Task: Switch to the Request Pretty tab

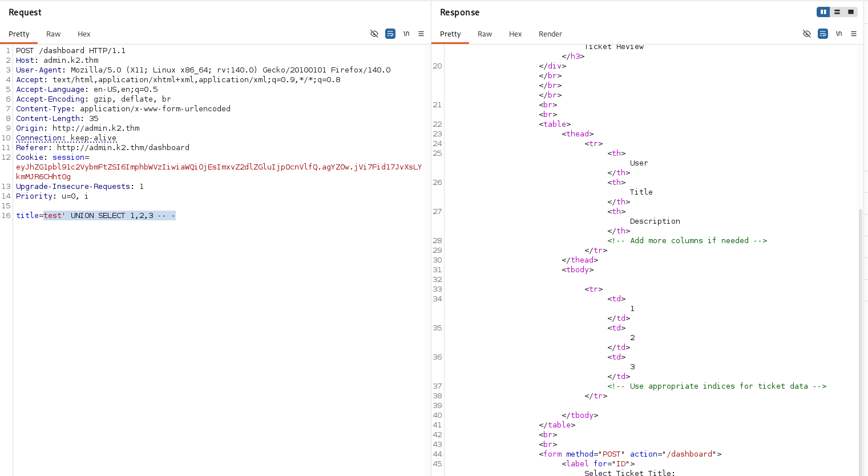Action: (x=19, y=34)
